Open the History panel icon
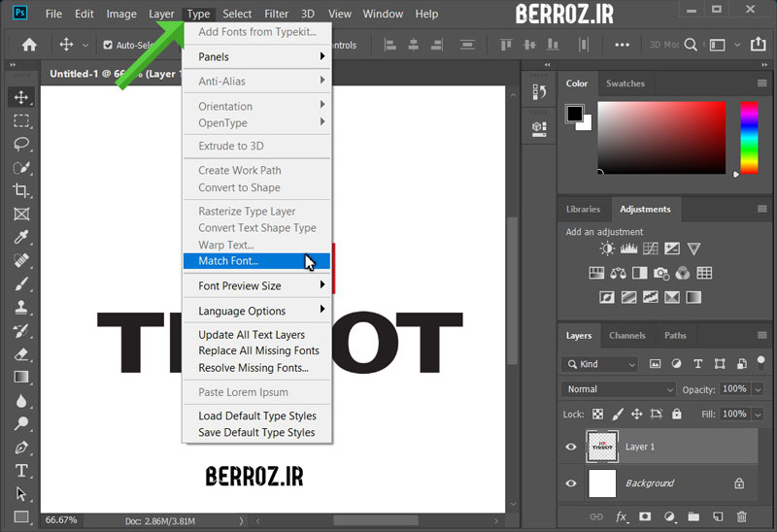The height and width of the screenshot is (532, 777). (x=539, y=92)
